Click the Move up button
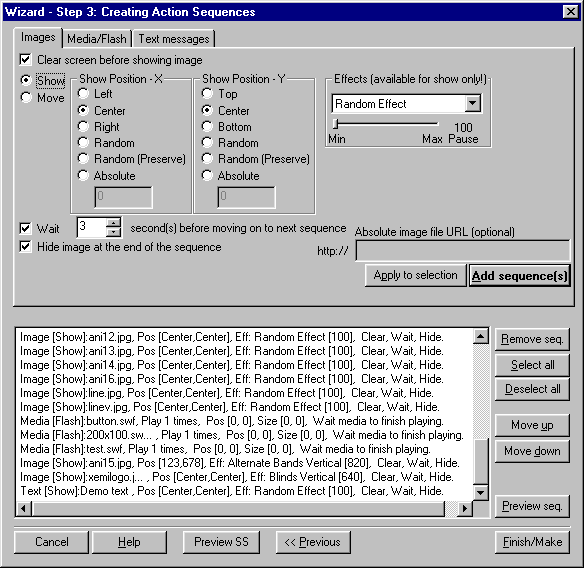The height and width of the screenshot is (568, 584). tap(532, 425)
